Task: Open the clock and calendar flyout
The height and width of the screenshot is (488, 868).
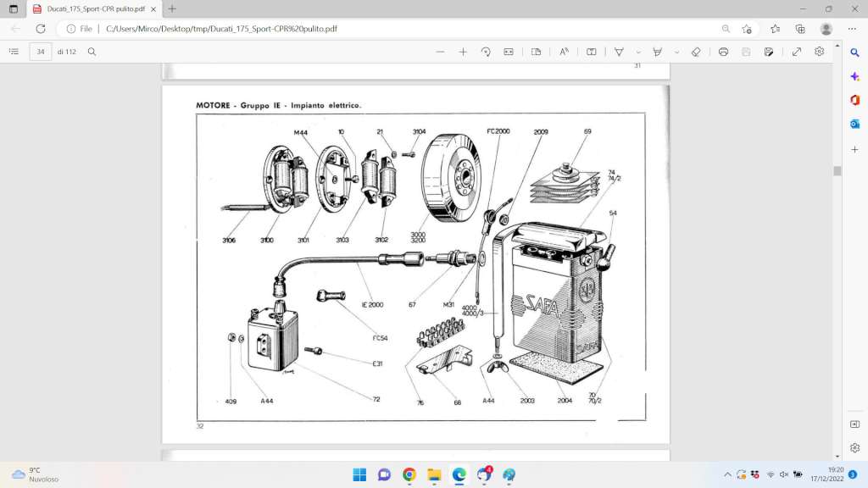Action: [827, 474]
